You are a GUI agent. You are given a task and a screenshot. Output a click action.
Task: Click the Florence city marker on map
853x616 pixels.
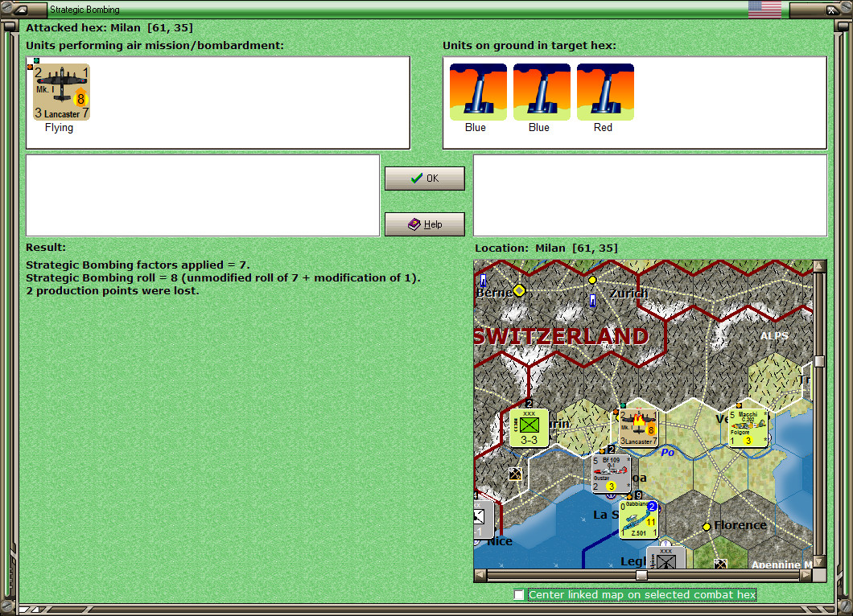coord(706,526)
